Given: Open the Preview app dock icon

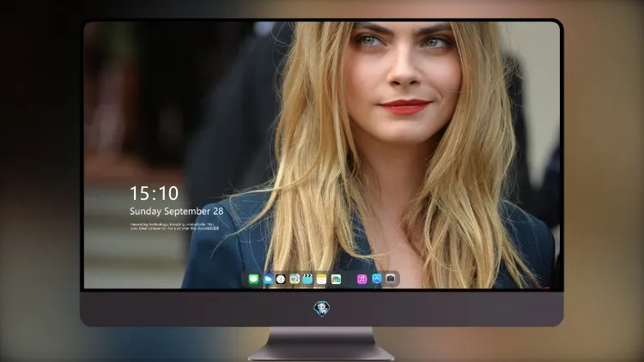Looking at the screenshot, I should 294,280.
